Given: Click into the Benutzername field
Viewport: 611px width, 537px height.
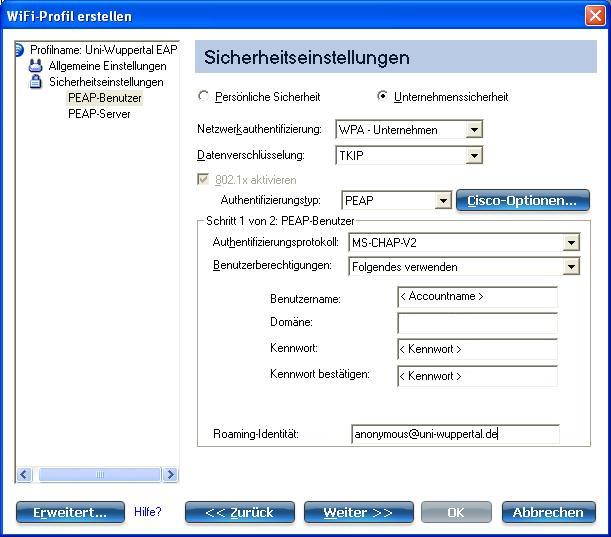Looking at the screenshot, I should 477,297.
